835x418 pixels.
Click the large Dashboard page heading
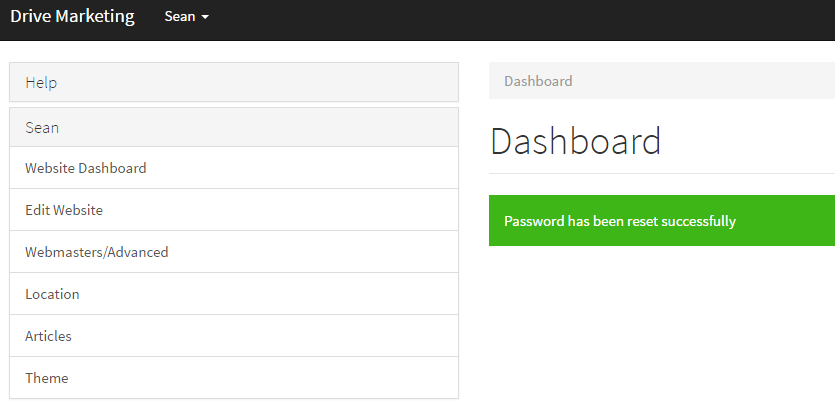pyautogui.click(x=575, y=141)
